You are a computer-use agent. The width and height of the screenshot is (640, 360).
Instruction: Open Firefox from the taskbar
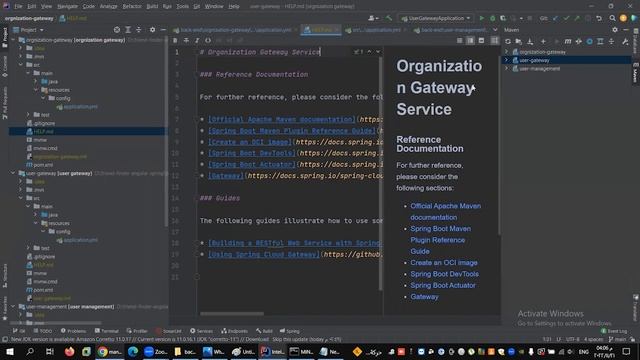69,351
